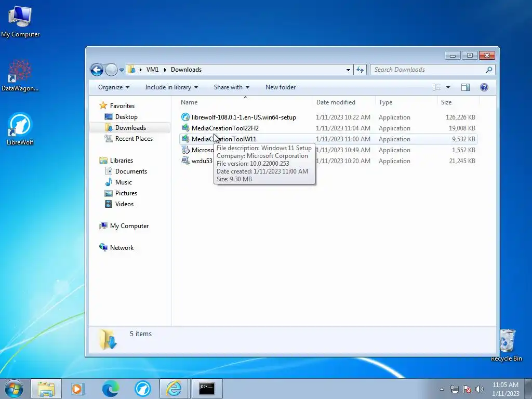532x399 pixels.
Task: Open Microsoft Edge from taskbar
Action: pos(111,389)
